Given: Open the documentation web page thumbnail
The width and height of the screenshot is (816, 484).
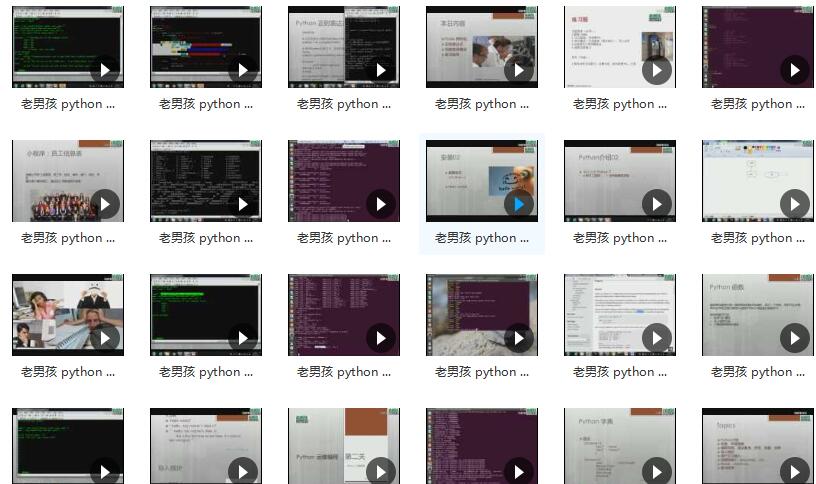Looking at the screenshot, I should coord(620,315).
